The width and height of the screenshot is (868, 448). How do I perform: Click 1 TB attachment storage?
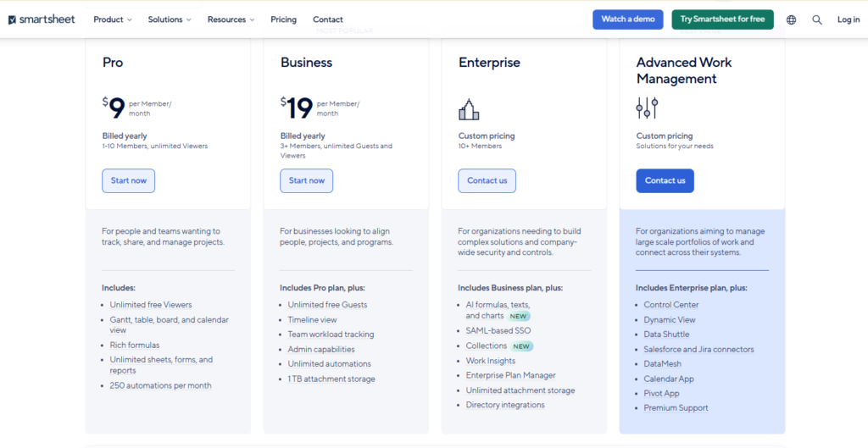tap(331, 379)
